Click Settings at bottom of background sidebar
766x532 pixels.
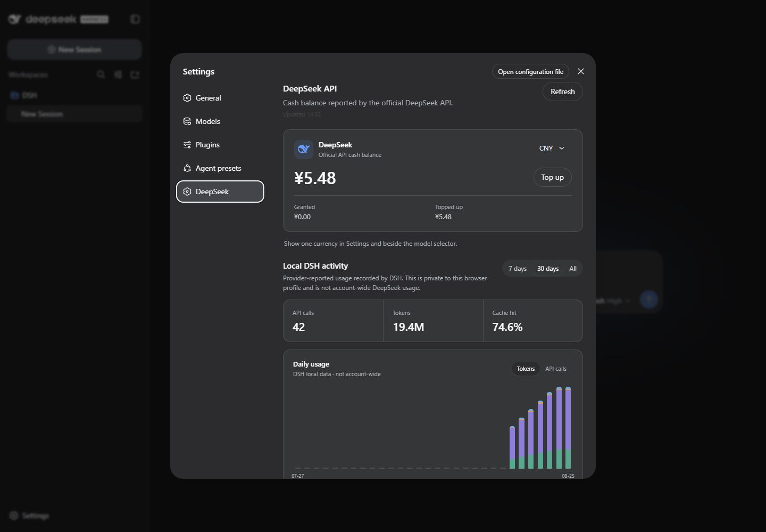coord(29,516)
